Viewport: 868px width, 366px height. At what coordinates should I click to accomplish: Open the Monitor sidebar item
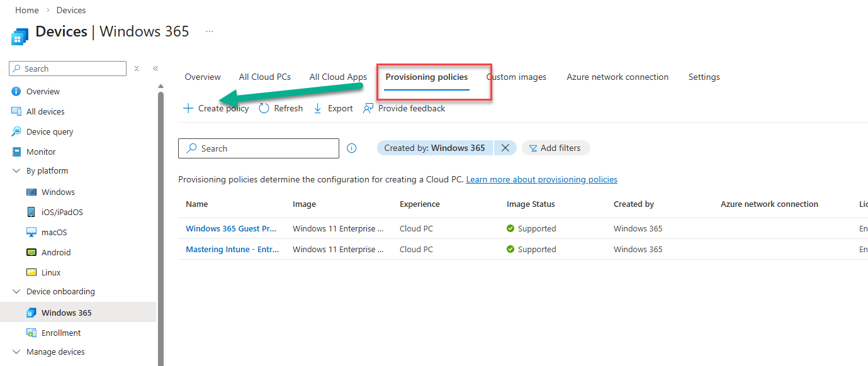[x=41, y=152]
